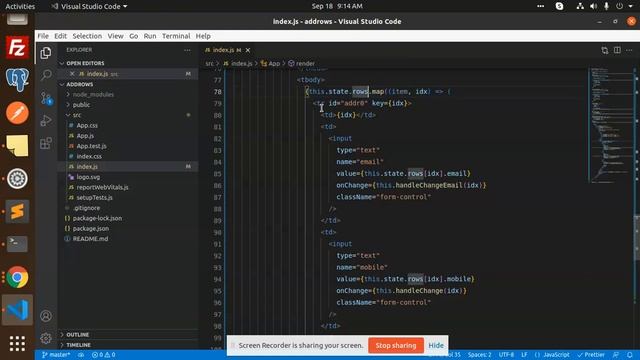Image resolution: width=640 pixels, height=360 pixels.
Task: Open Manage gear in activity bar
Action: pos(46,338)
